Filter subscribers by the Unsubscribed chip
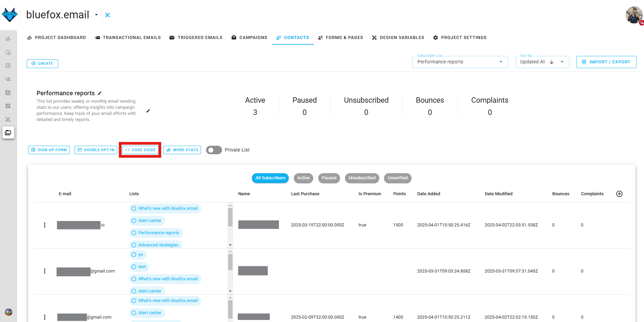This screenshot has height=322, width=644. pos(362,178)
